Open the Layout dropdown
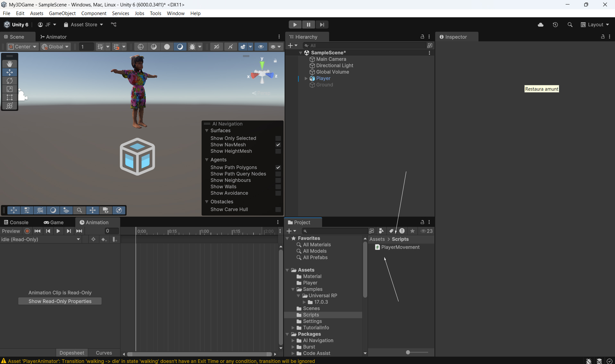Screen dimensions: 615x364 point(595,25)
